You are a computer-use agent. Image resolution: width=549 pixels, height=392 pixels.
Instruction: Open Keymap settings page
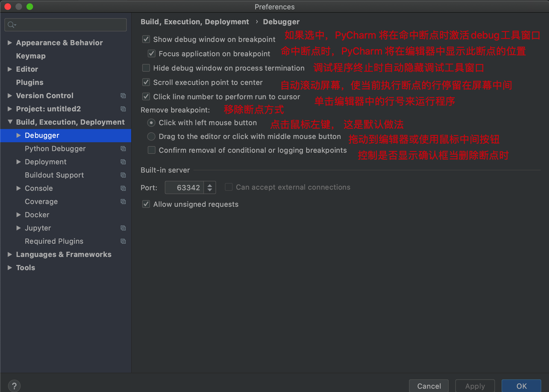pyautogui.click(x=31, y=56)
